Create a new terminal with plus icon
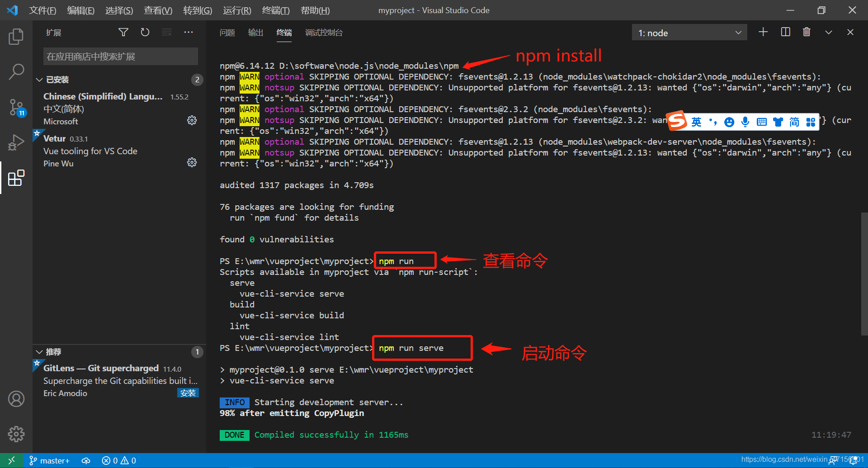The width and height of the screenshot is (868, 468). click(763, 32)
